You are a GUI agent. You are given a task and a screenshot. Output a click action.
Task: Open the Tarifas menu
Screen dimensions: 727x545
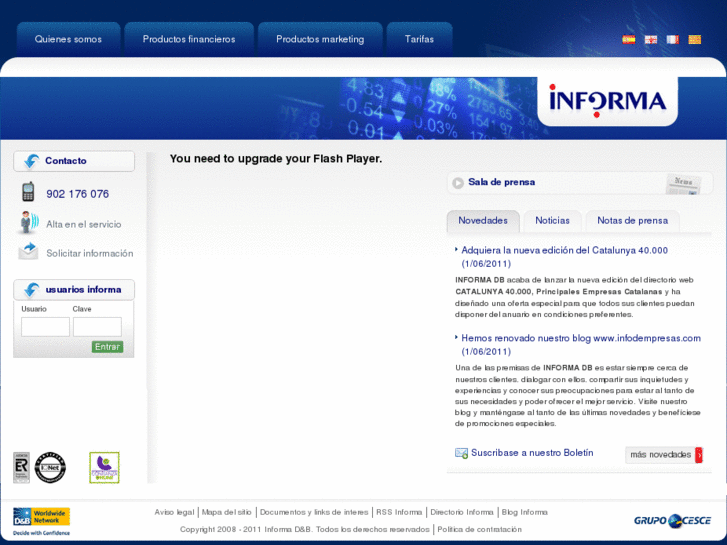pyautogui.click(x=419, y=39)
